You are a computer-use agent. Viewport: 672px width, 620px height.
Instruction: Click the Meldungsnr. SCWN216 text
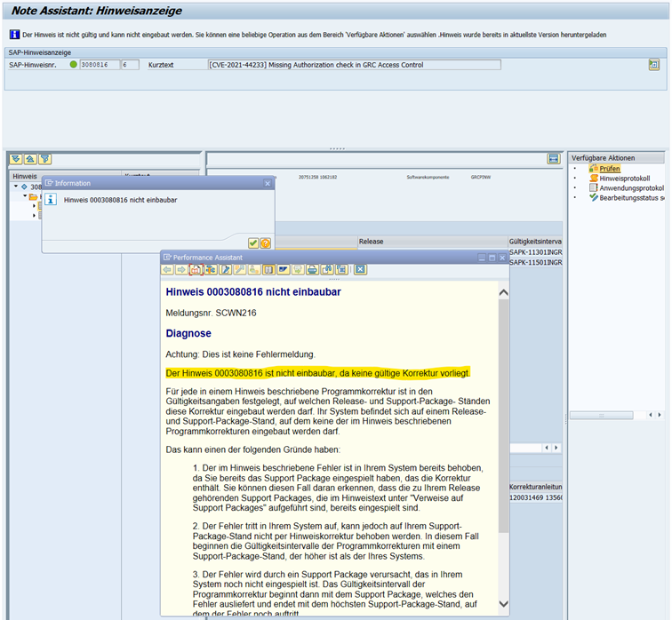click(x=211, y=313)
